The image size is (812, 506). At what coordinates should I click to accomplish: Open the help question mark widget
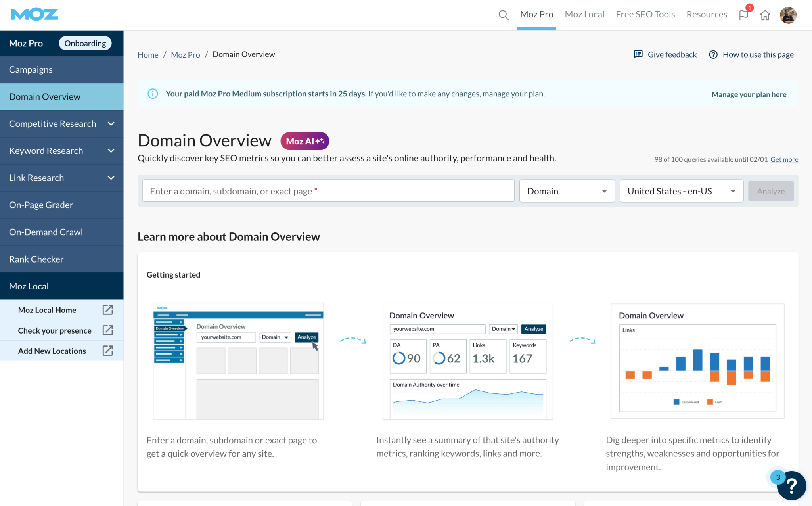(x=791, y=485)
